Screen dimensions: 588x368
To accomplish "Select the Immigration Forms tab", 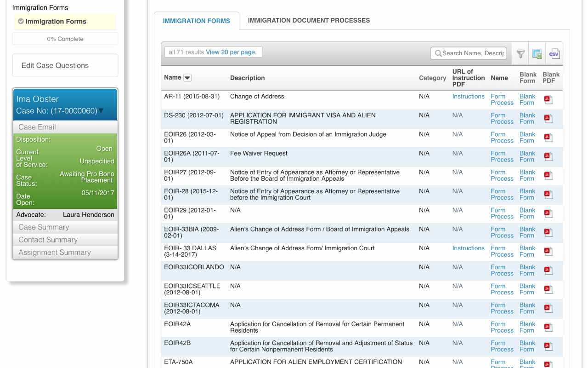I will click(x=197, y=21).
